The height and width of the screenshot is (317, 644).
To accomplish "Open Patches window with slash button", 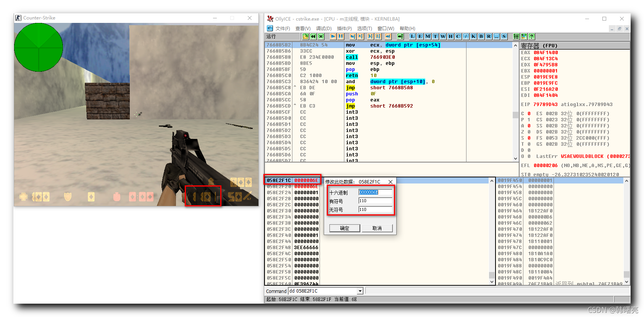I will pos(466,36).
